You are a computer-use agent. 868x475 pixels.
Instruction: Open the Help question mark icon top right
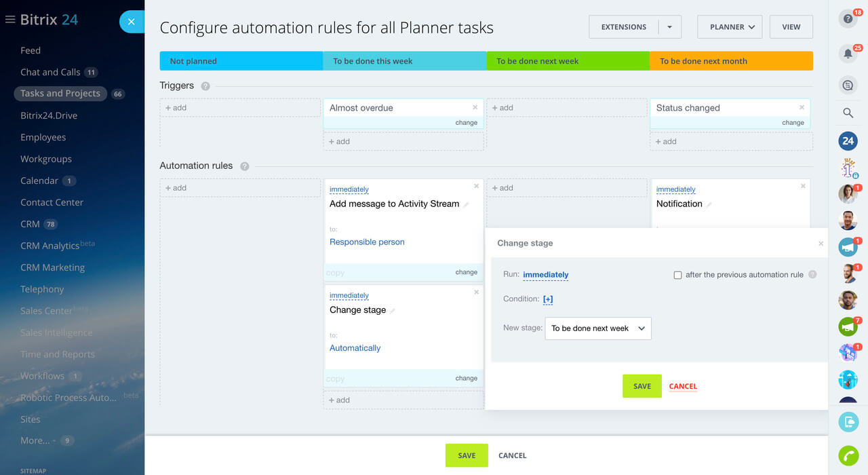848,18
